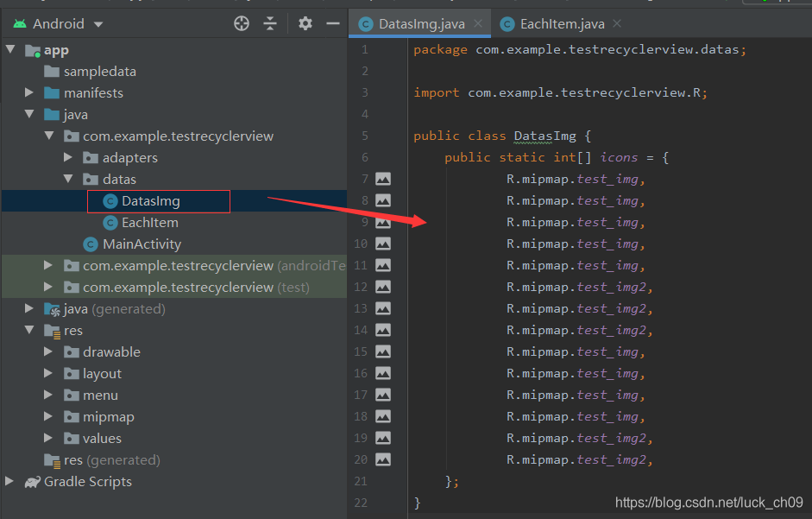Hide the project panel with minus icon
812x519 pixels.
pos(333,23)
